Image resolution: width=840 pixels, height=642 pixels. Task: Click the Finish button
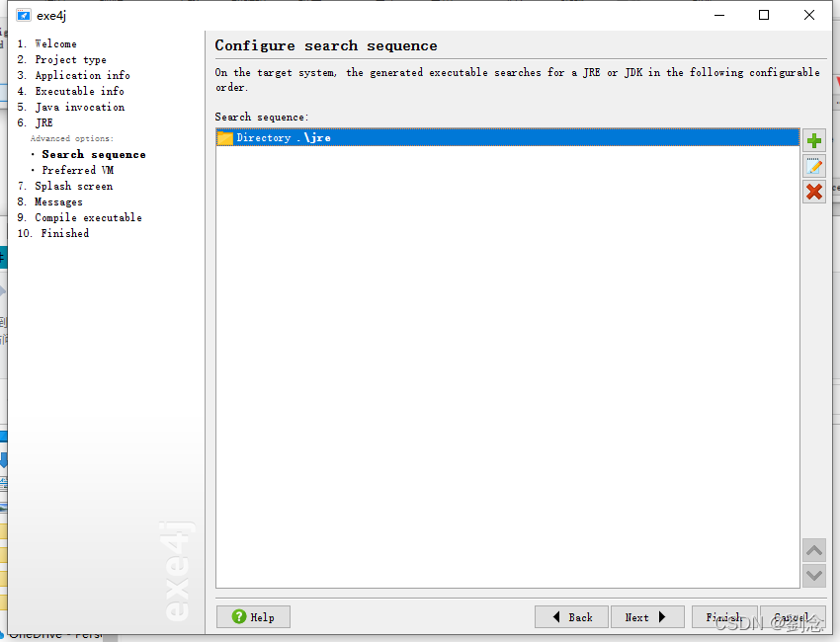[x=724, y=617]
